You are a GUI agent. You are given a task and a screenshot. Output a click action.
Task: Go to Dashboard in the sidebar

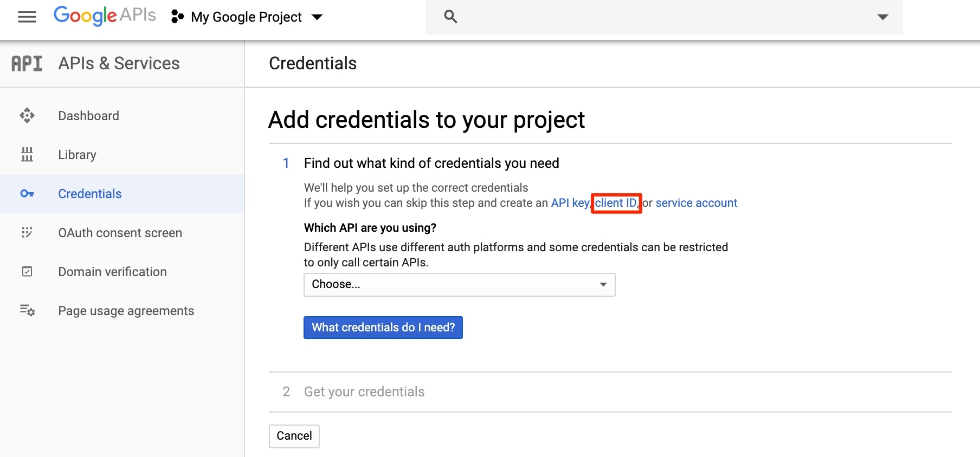tap(88, 116)
